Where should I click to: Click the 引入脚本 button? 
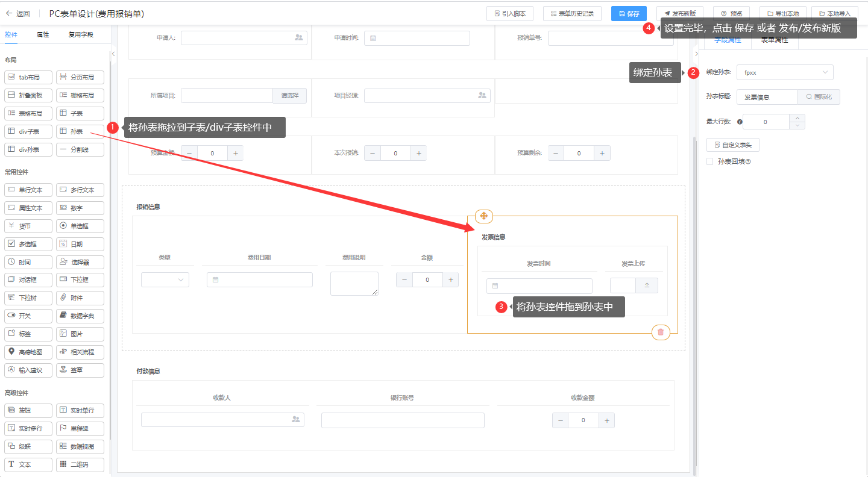pos(510,13)
